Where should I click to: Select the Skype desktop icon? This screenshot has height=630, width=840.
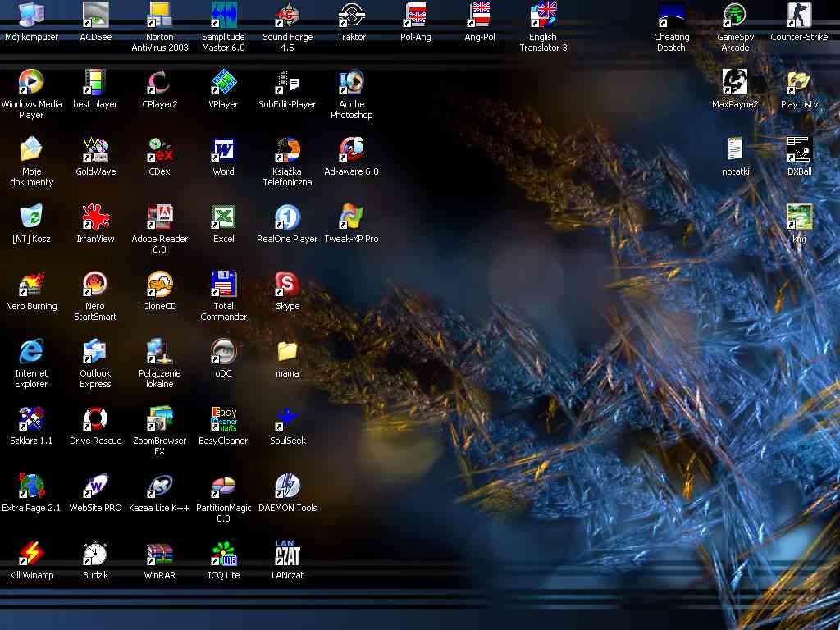click(x=287, y=284)
